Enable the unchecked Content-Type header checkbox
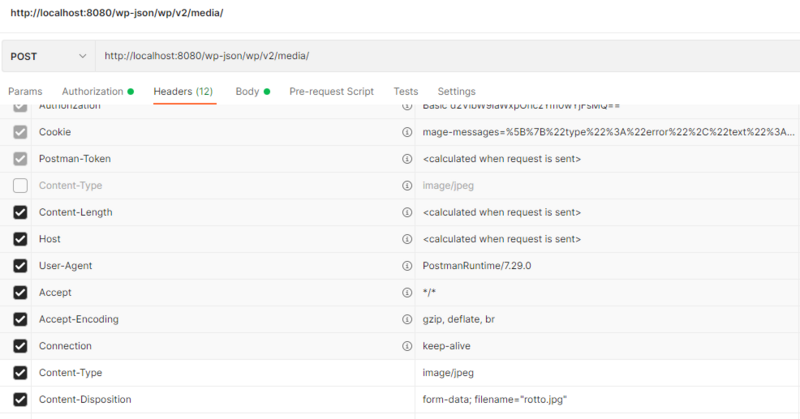 [x=20, y=186]
